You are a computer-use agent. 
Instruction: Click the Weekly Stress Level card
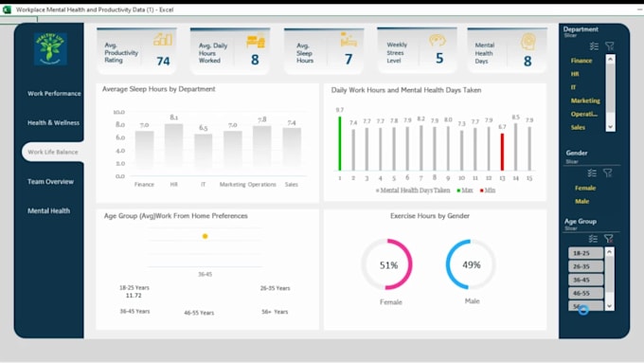point(417,50)
